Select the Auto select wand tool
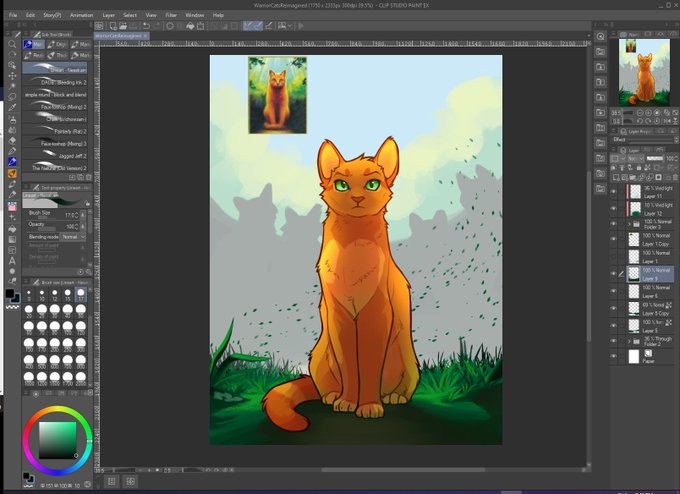 pyautogui.click(x=12, y=86)
